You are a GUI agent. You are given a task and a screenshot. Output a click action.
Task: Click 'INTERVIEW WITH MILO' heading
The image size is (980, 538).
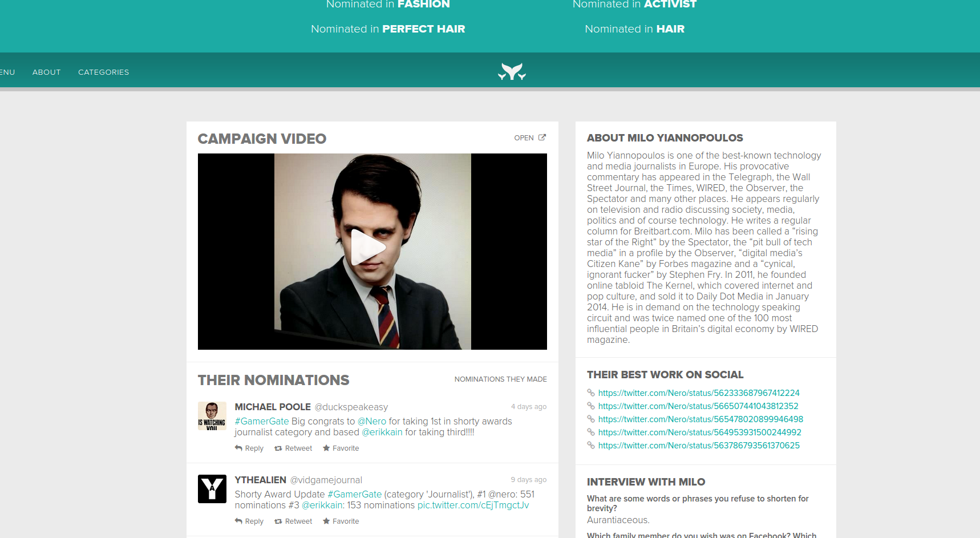point(646,482)
